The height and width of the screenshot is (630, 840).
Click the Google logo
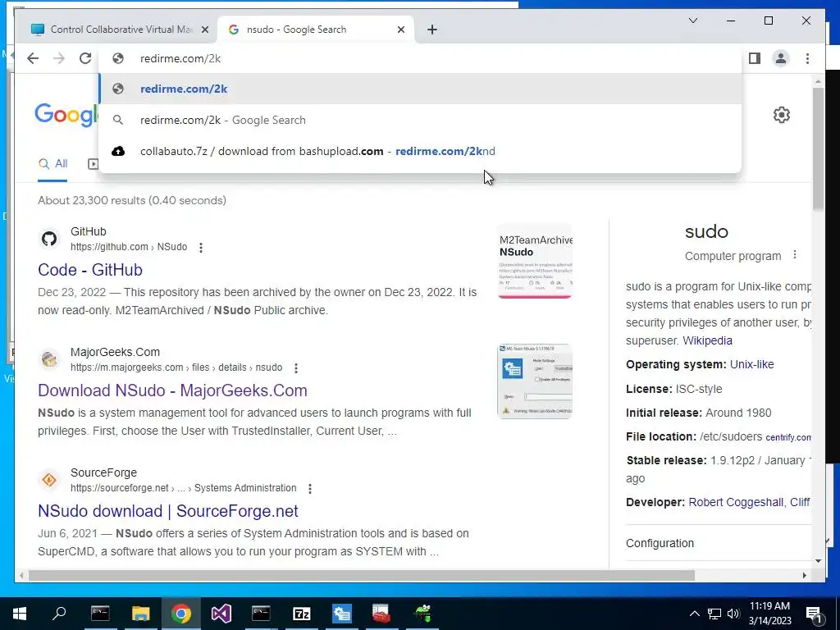tap(67, 115)
